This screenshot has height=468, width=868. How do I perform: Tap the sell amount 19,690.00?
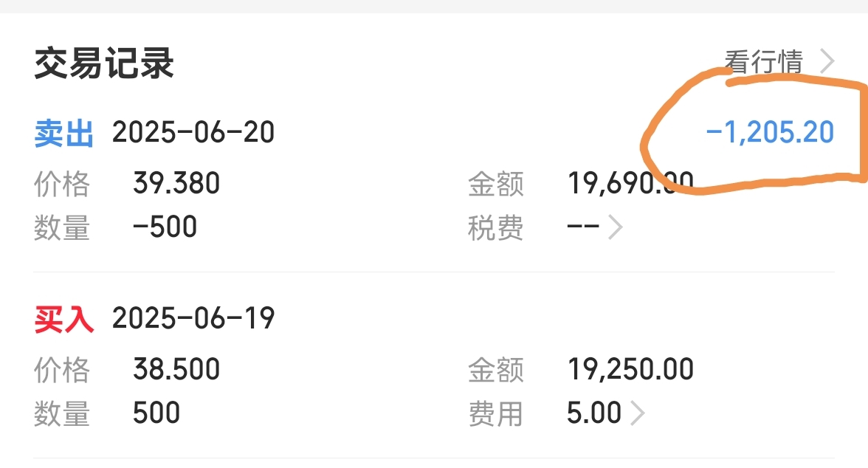pos(630,183)
